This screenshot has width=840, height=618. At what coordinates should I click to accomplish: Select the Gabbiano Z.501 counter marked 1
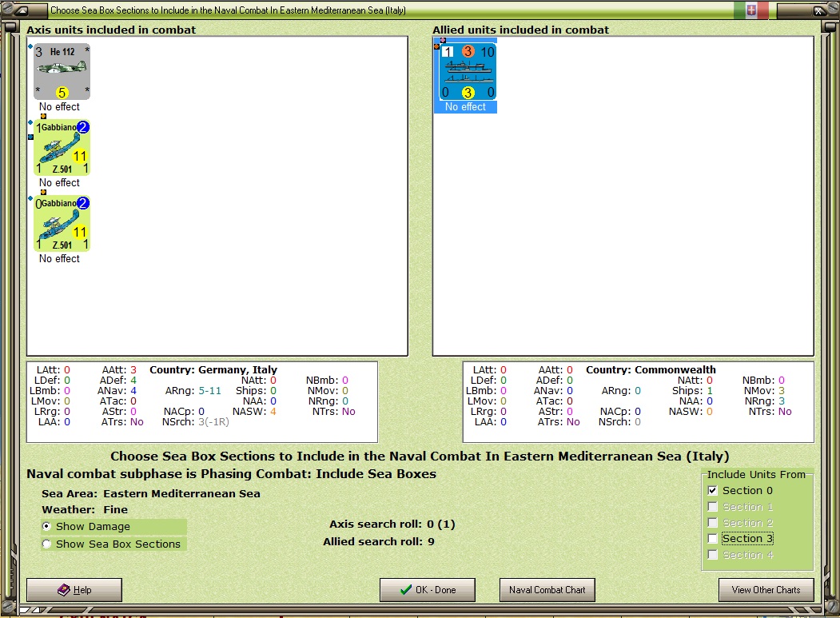62,148
